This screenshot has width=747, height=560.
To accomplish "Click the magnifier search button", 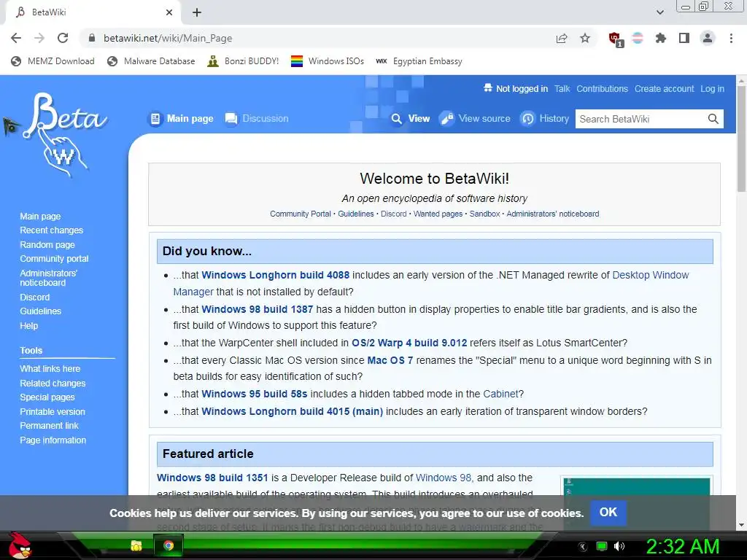I will click(x=713, y=119).
